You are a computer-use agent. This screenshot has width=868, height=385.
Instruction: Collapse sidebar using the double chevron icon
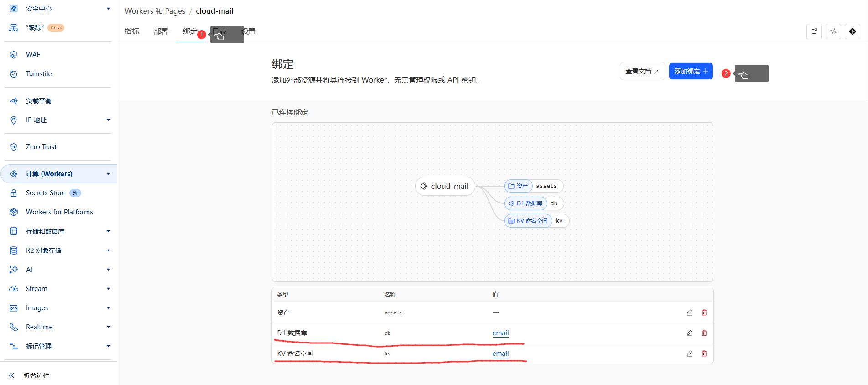tap(12, 375)
